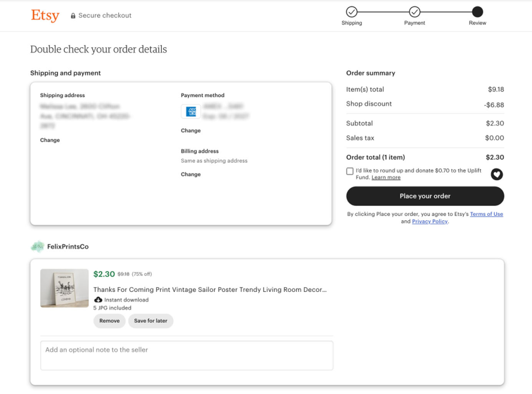The height and width of the screenshot is (394, 532).
Task: Click the Payment step checkmark circle
Action: [414, 12]
